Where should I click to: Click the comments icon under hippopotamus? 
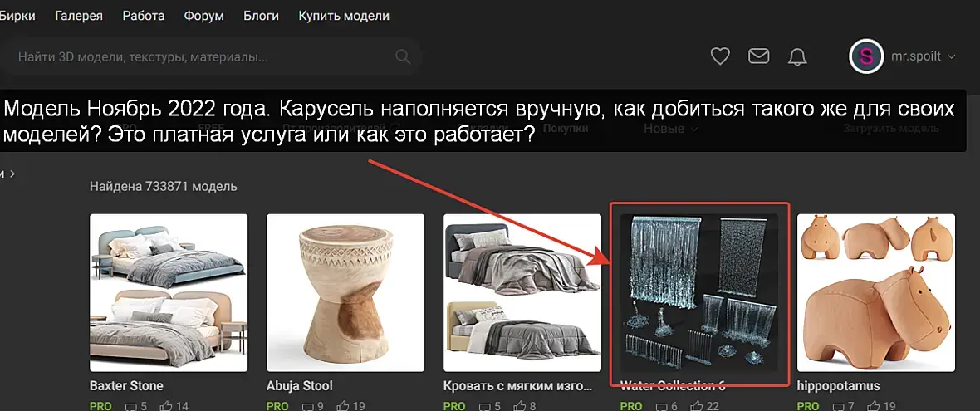point(839,406)
